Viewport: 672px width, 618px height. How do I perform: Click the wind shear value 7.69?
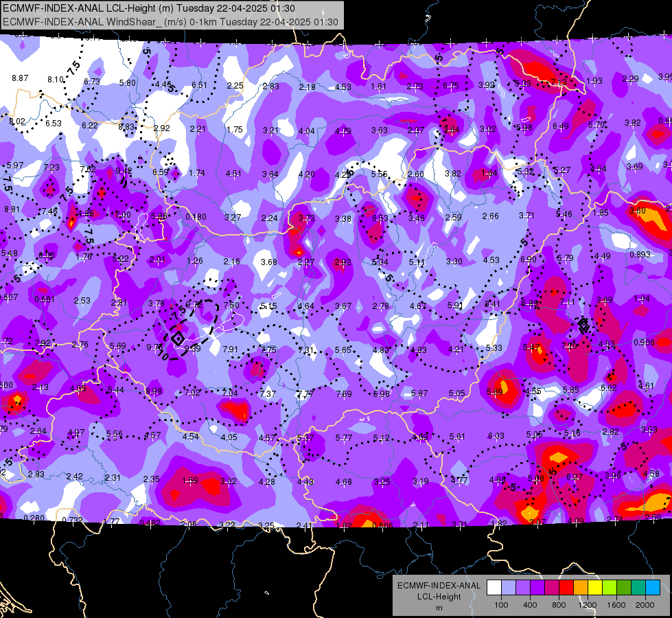[344, 393]
